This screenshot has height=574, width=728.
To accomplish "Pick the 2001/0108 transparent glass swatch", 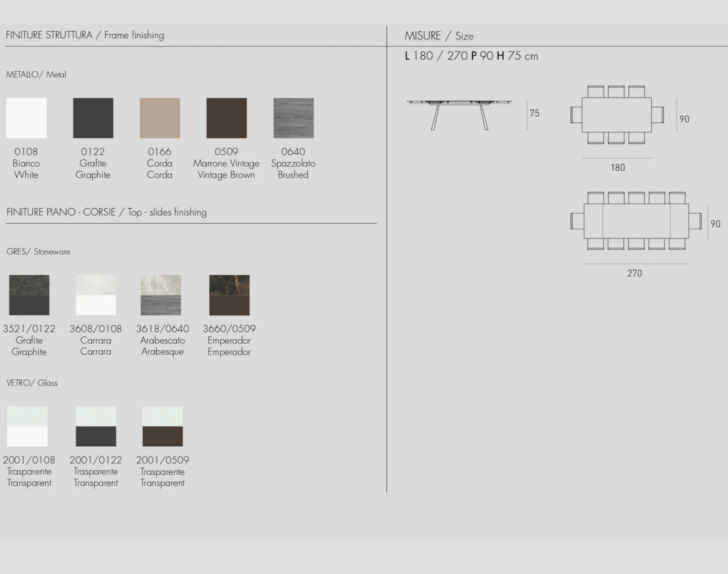I will coord(27,426).
